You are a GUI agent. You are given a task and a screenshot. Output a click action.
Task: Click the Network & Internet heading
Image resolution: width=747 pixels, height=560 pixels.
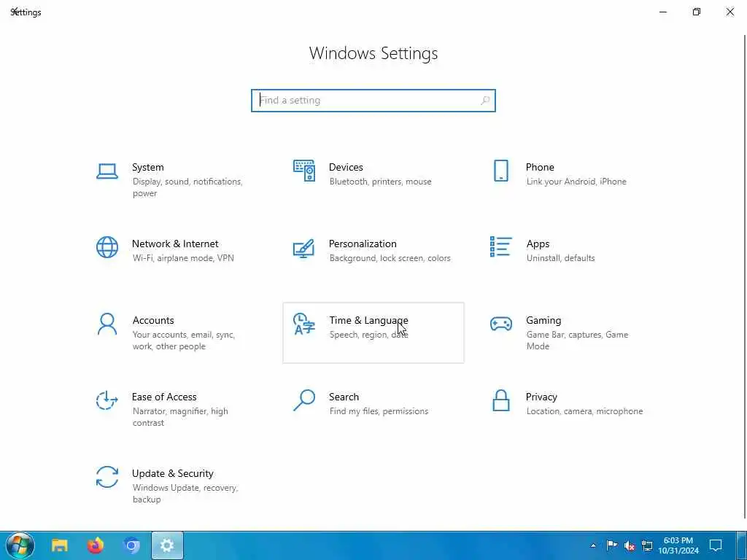(x=175, y=244)
